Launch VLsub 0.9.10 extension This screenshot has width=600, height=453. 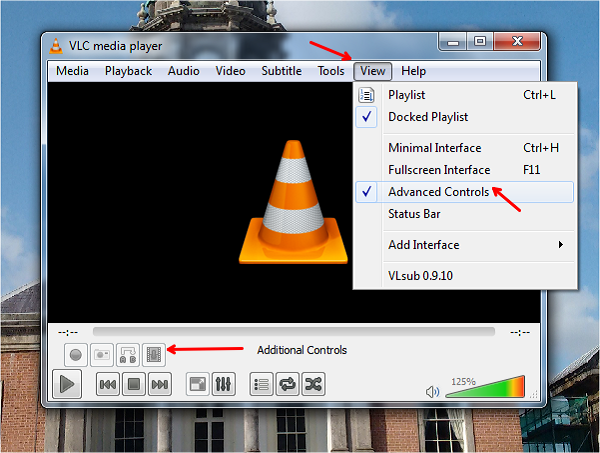(465, 276)
